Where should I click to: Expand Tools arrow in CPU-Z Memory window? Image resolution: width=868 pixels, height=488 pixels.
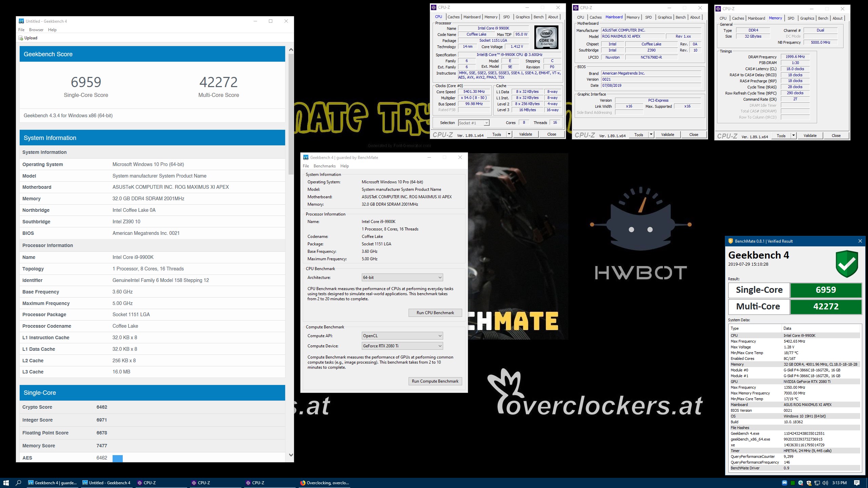[x=793, y=136]
